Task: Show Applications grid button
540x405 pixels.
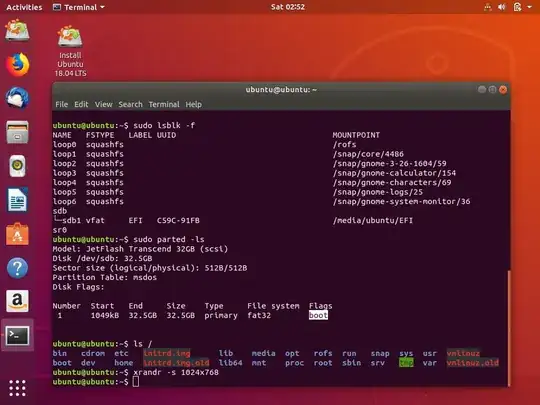Action: click(17, 388)
